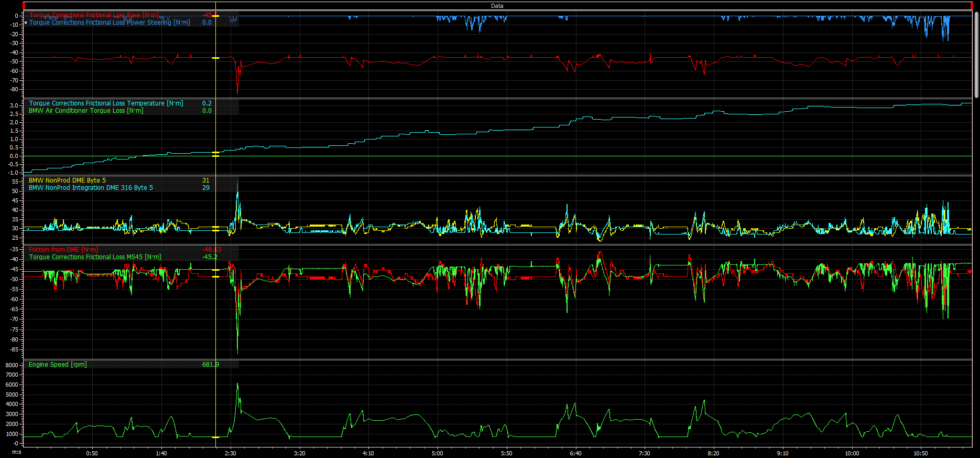Click the red start marker in Data bar
The image size is (980, 458).
tap(24, 6)
